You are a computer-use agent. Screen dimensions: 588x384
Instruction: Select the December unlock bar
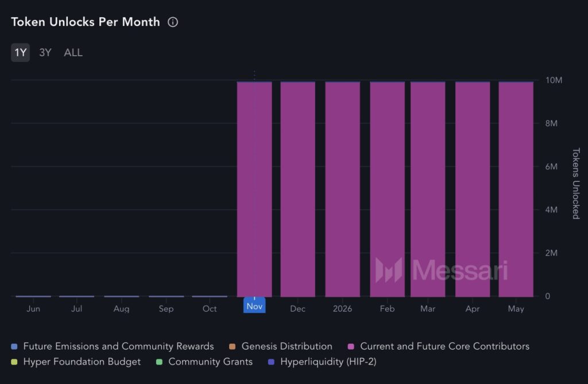pos(297,189)
